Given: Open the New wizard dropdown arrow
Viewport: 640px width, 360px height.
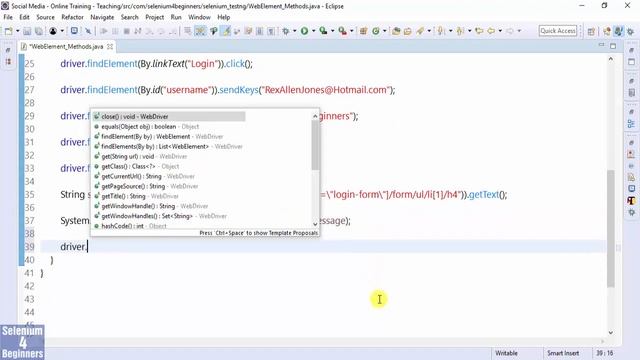Looking at the screenshot, I should 18,31.
